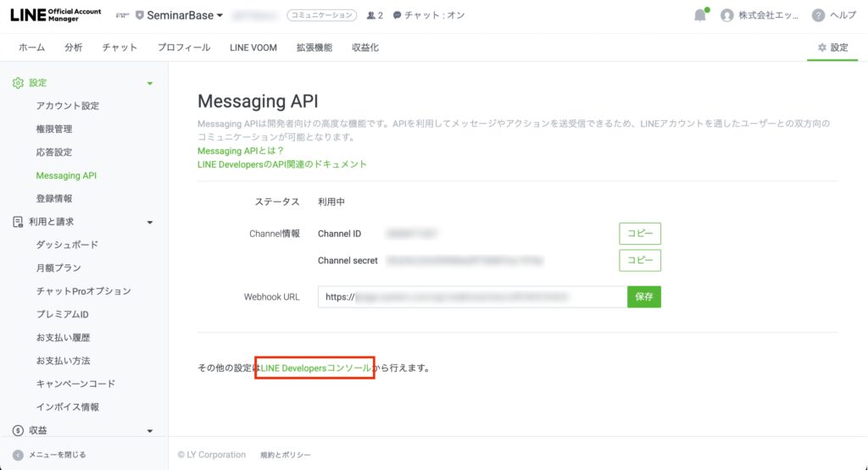
Task: Click the help question mark icon
Action: click(x=817, y=15)
